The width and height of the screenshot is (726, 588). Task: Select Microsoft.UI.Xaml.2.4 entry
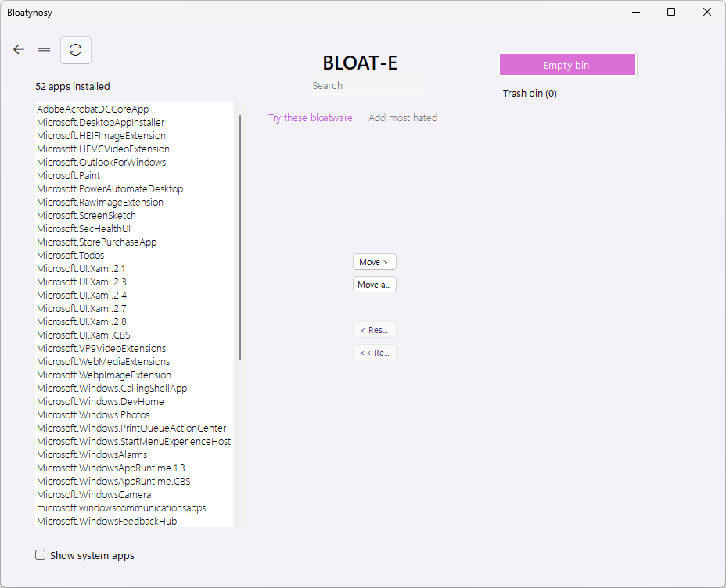tap(135, 295)
